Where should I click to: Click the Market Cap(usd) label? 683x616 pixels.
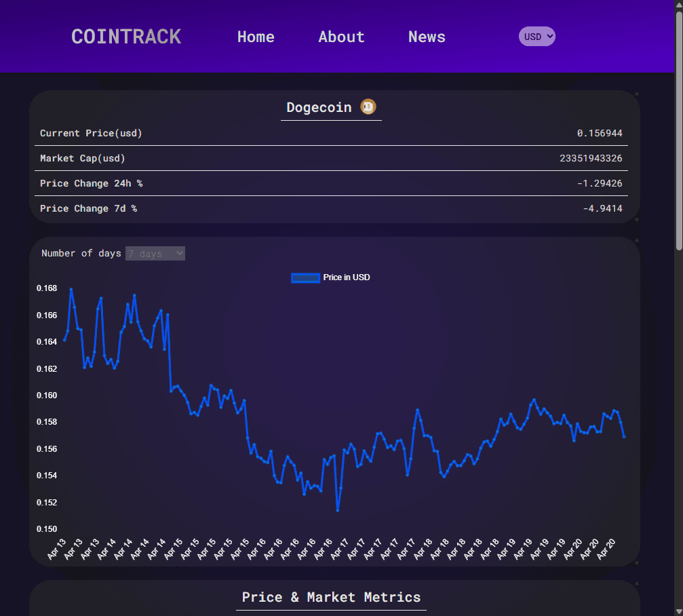click(82, 159)
